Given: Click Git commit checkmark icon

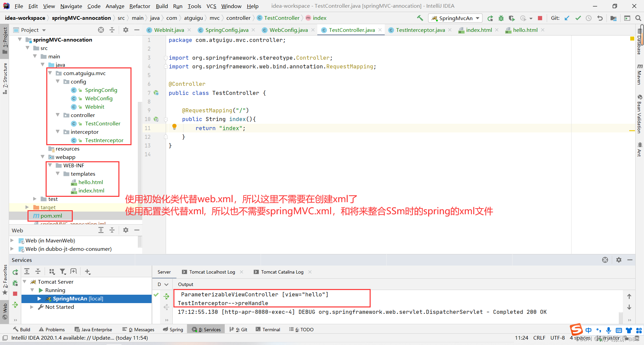Looking at the screenshot, I should [578, 18].
